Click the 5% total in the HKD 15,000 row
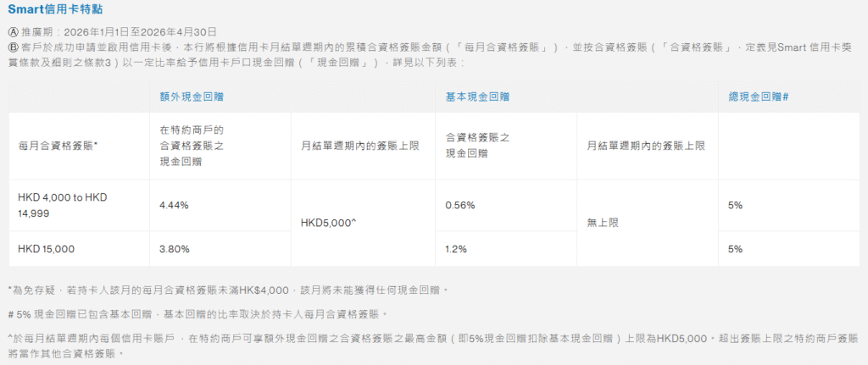This screenshot has width=868, height=365. tap(735, 249)
